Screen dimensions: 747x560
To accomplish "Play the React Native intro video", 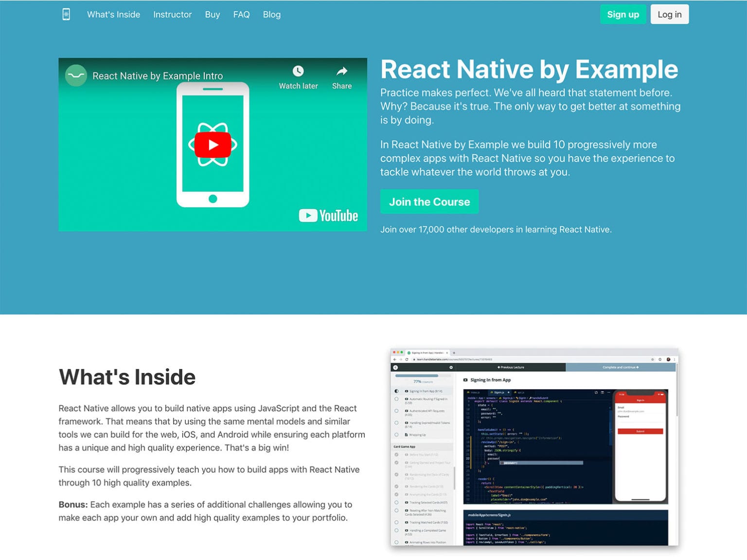I will coord(213,144).
